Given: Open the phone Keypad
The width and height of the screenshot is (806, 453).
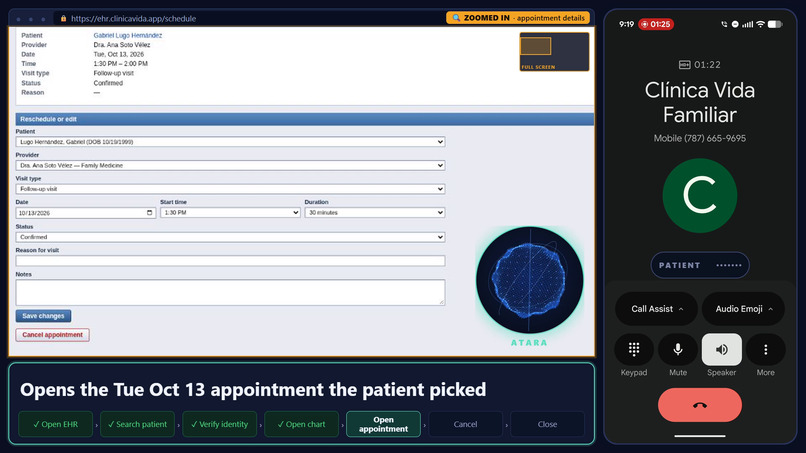Looking at the screenshot, I should click(634, 350).
